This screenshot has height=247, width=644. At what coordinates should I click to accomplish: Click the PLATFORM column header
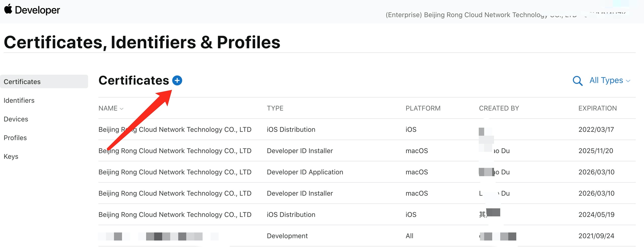coord(423,108)
